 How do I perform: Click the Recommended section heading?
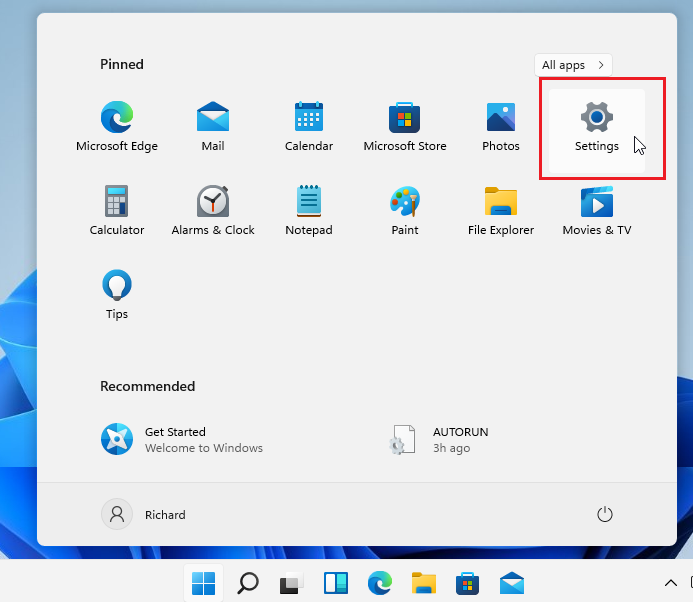147,386
